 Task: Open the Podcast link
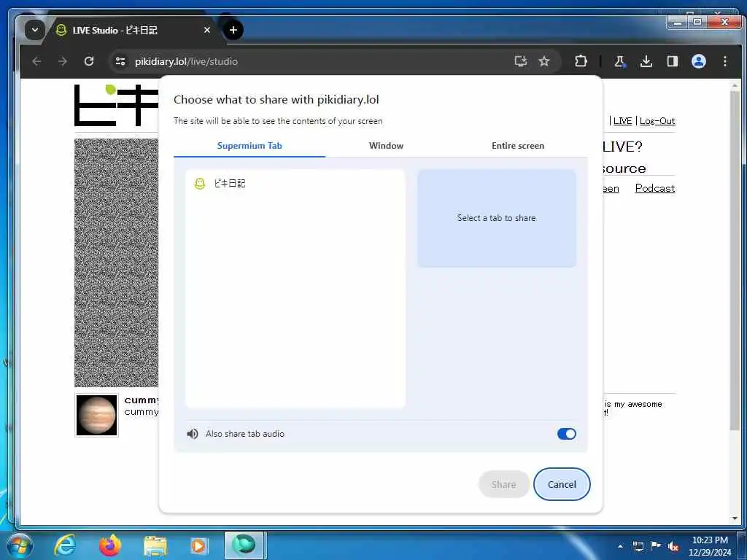pos(655,188)
